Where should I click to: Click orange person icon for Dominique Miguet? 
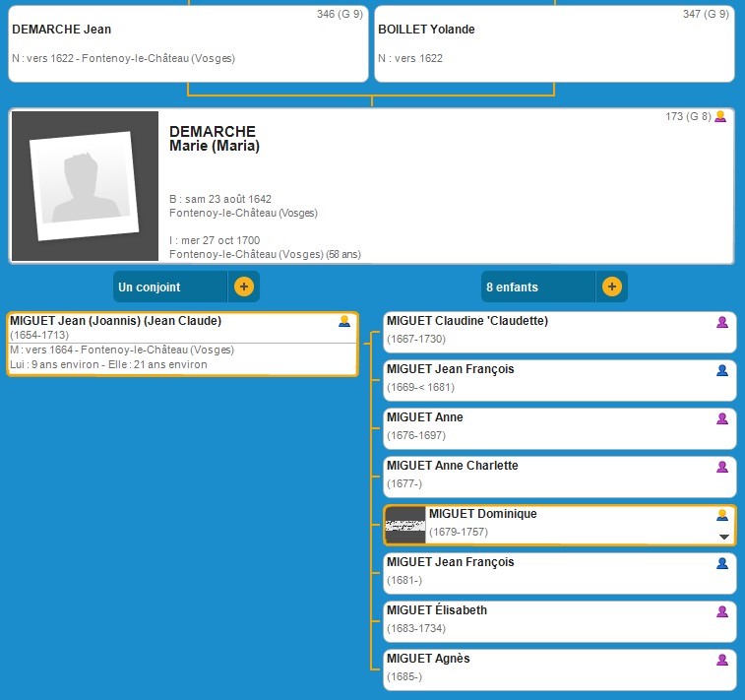tap(722, 515)
